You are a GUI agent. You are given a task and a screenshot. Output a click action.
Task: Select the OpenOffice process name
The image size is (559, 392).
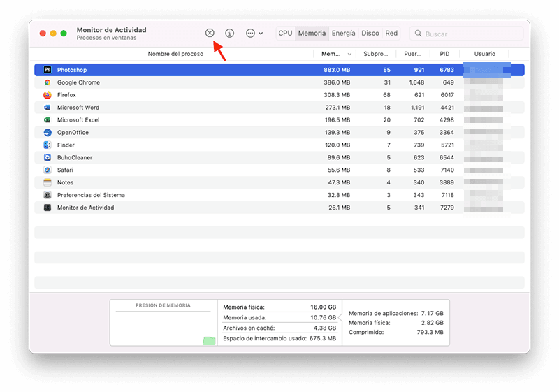pos(73,133)
